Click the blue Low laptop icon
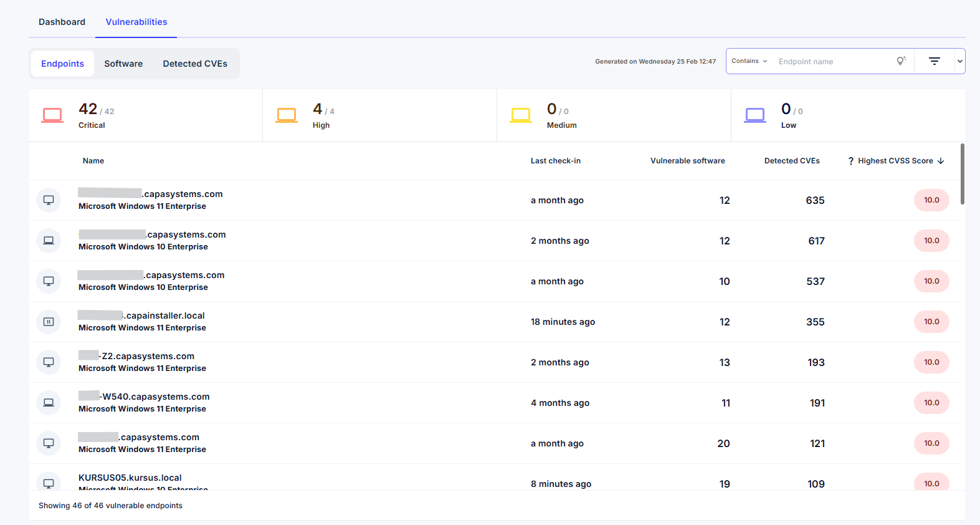The width and height of the screenshot is (980, 525). [x=755, y=115]
